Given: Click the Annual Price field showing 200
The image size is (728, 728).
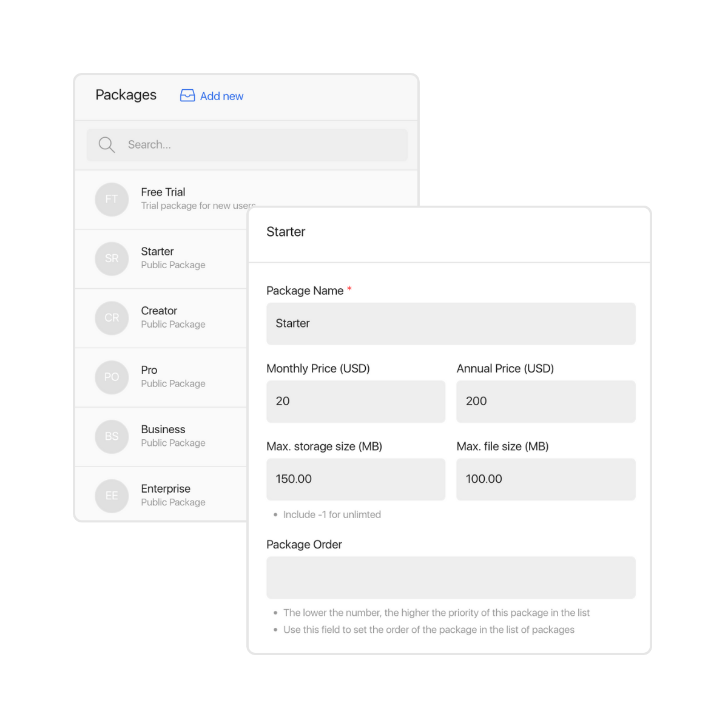Looking at the screenshot, I should [x=546, y=402].
